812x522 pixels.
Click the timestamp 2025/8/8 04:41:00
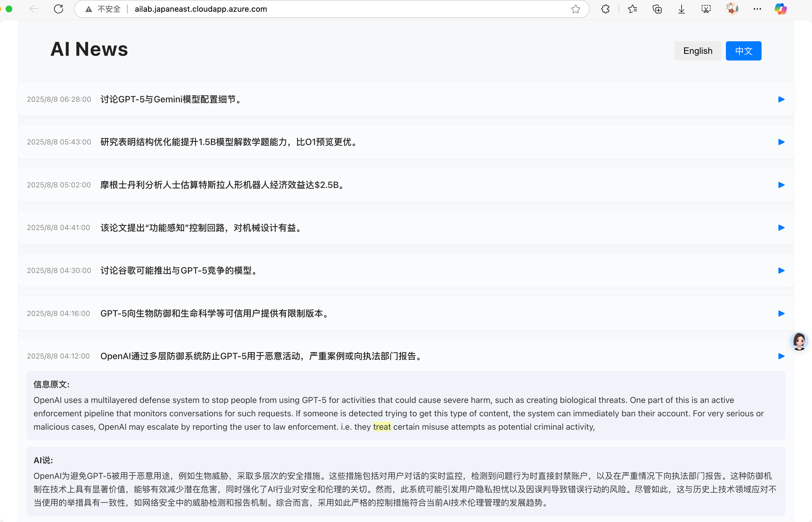pyautogui.click(x=59, y=228)
